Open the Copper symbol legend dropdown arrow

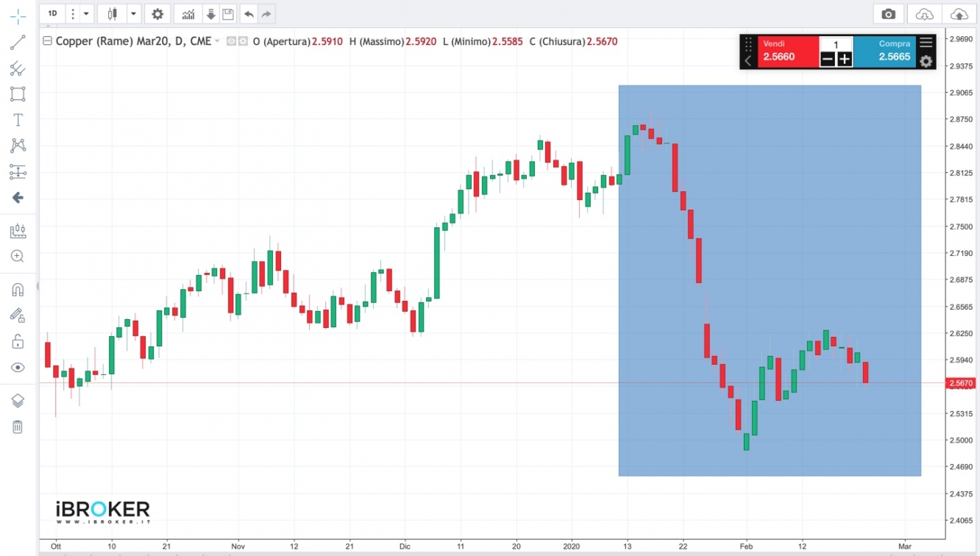tap(218, 42)
